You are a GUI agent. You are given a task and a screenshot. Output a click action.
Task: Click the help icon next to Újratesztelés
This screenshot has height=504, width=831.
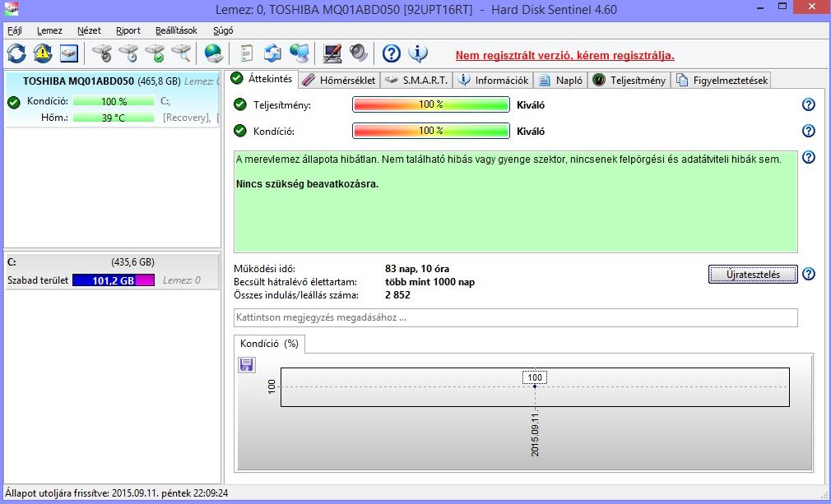(x=808, y=275)
